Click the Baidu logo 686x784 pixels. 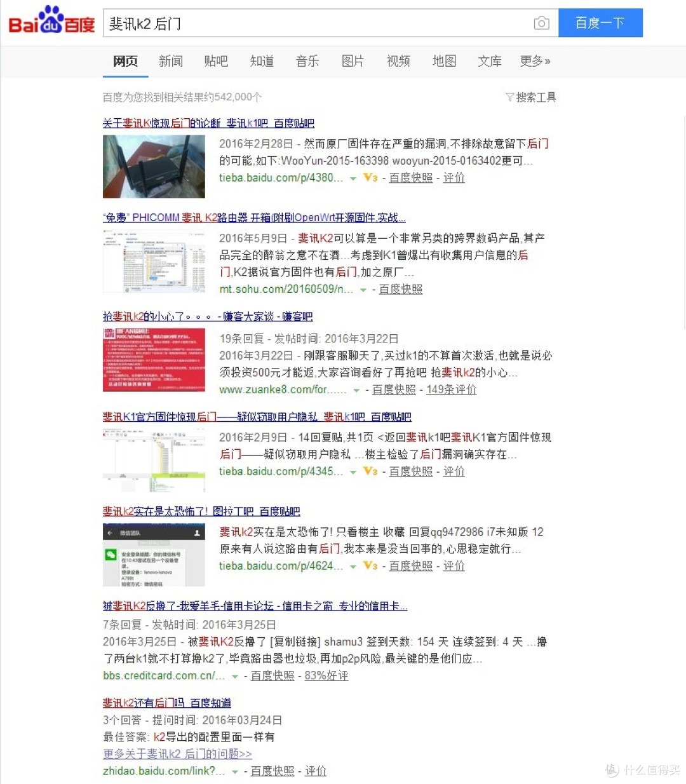click(51, 21)
